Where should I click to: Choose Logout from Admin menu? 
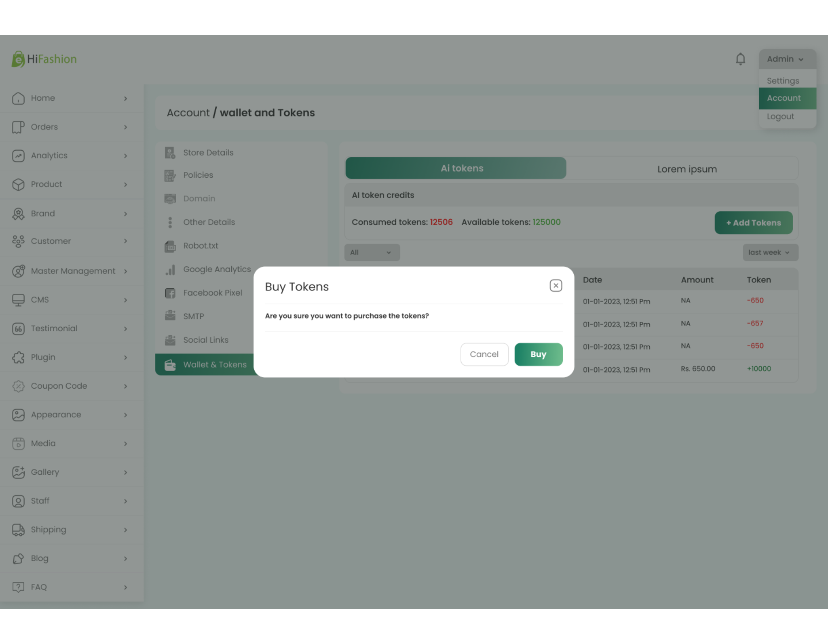tap(780, 116)
